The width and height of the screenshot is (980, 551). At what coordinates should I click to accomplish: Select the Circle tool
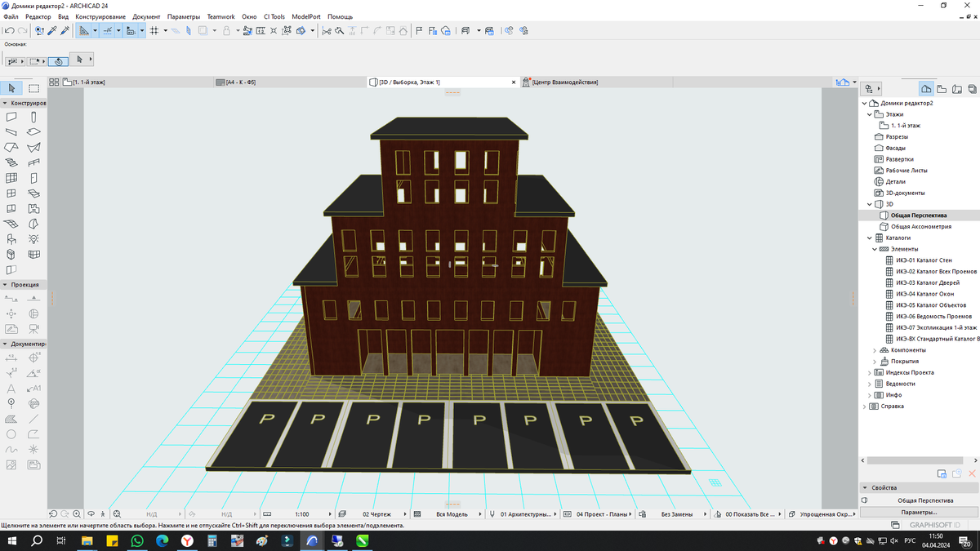pyautogui.click(x=11, y=434)
